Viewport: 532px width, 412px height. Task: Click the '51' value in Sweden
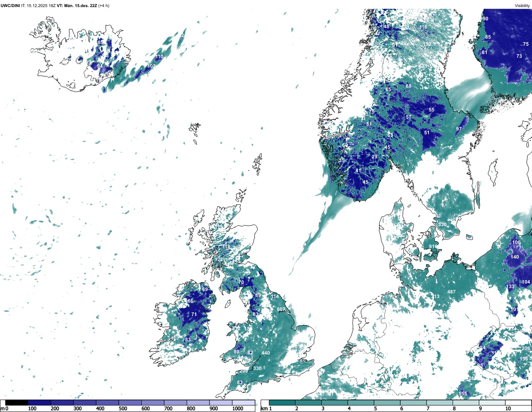pyautogui.click(x=427, y=133)
